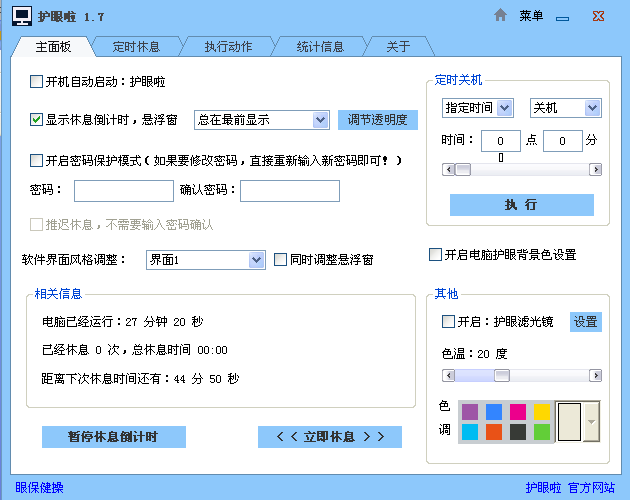Select the purple color swatch

point(470,412)
